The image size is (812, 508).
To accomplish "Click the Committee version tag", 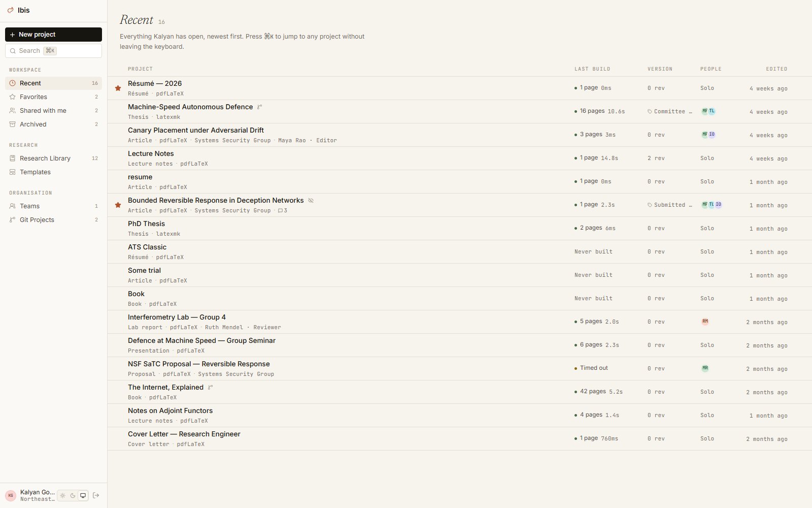I will pyautogui.click(x=669, y=111).
